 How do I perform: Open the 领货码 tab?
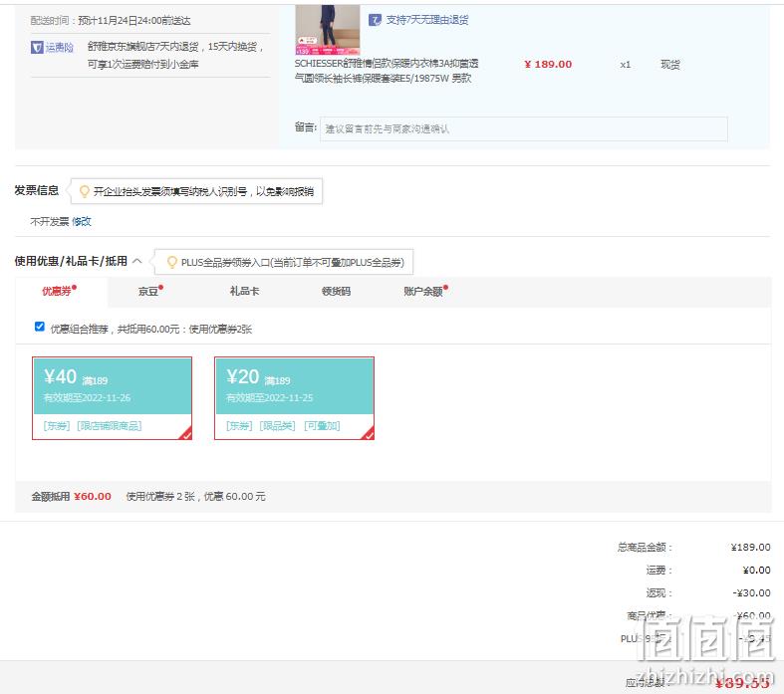pos(336,291)
